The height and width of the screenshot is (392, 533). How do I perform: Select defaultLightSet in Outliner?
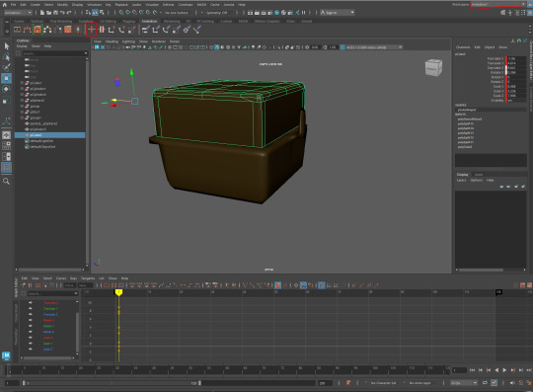point(41,141)
